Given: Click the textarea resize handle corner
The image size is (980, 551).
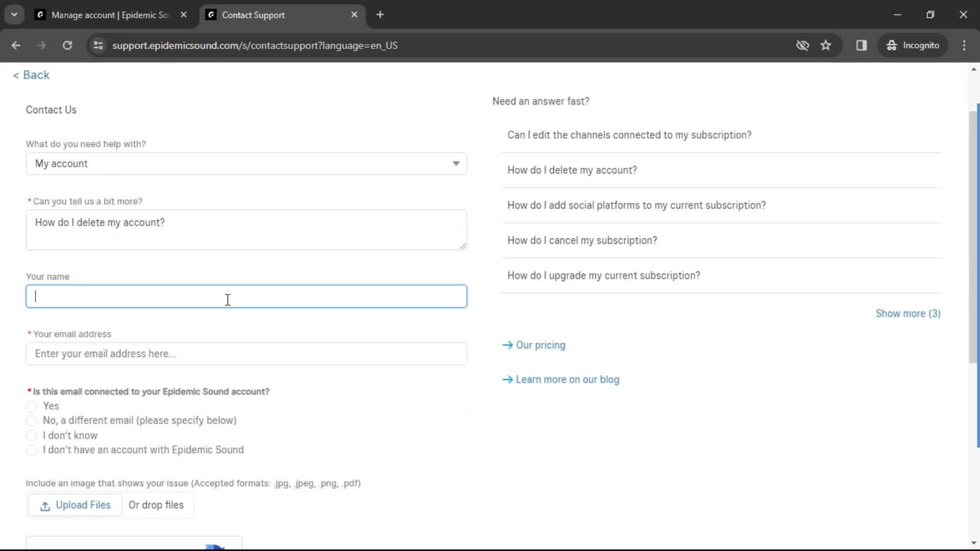Looking at the screenshot, I should coord(462,246).
